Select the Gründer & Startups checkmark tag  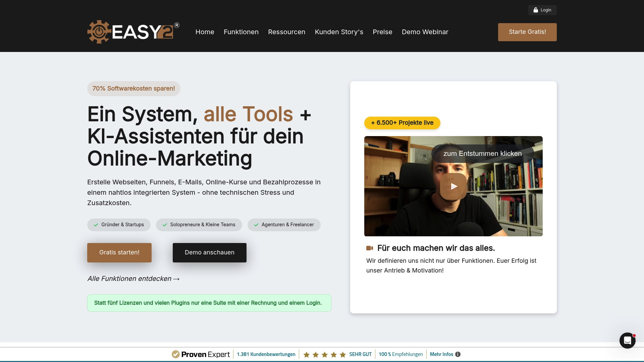[119, 225]
